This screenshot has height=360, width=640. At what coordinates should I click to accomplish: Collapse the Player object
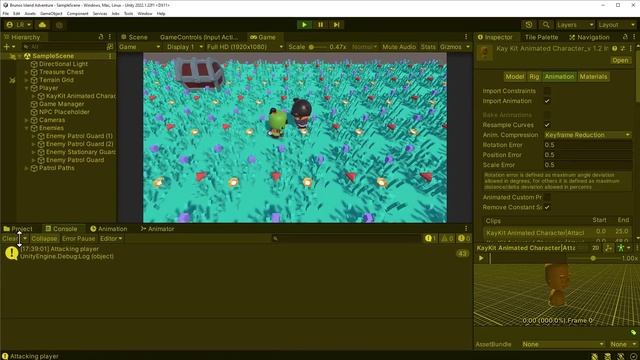(27, 88)
